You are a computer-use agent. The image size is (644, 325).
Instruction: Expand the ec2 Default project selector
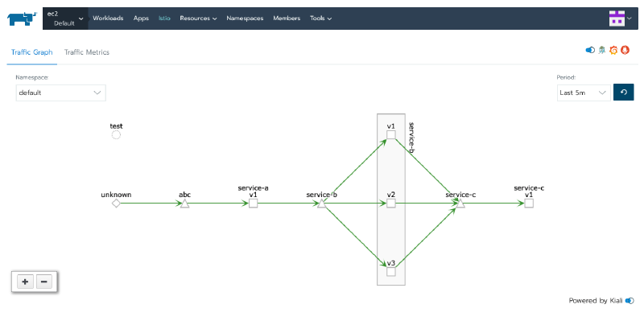click(x=65, y=19)
